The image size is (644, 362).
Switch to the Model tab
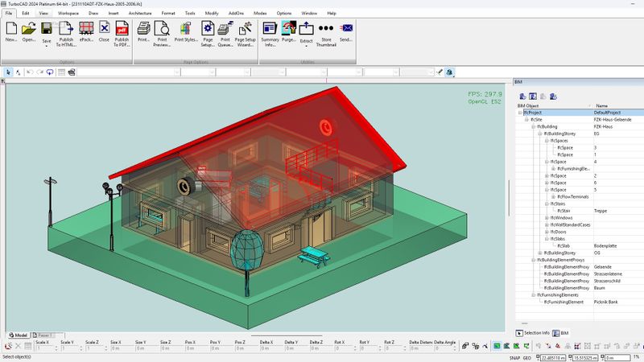click(x=18, y=335)
